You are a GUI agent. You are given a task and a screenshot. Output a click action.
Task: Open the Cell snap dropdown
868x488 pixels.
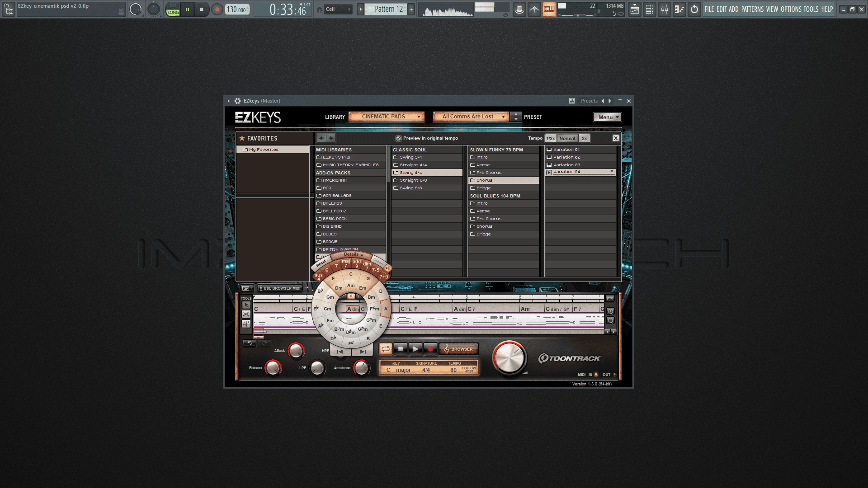pos(339,9)
